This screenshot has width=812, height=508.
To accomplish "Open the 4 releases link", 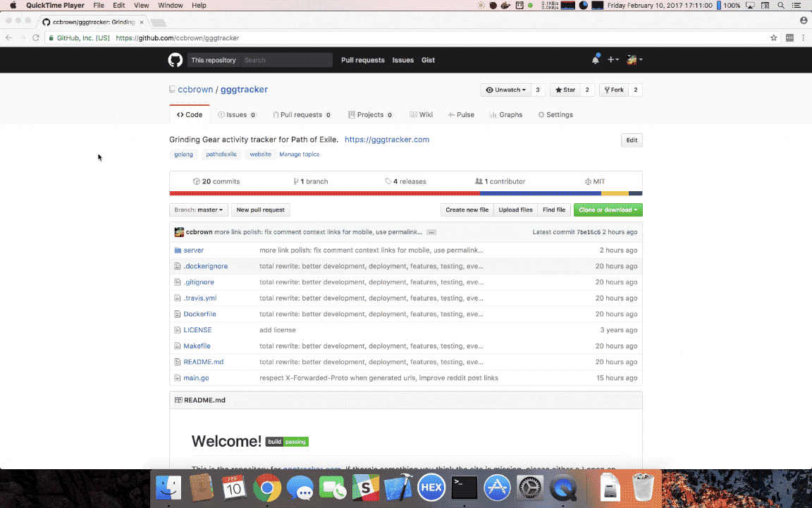I will [405, 181].
